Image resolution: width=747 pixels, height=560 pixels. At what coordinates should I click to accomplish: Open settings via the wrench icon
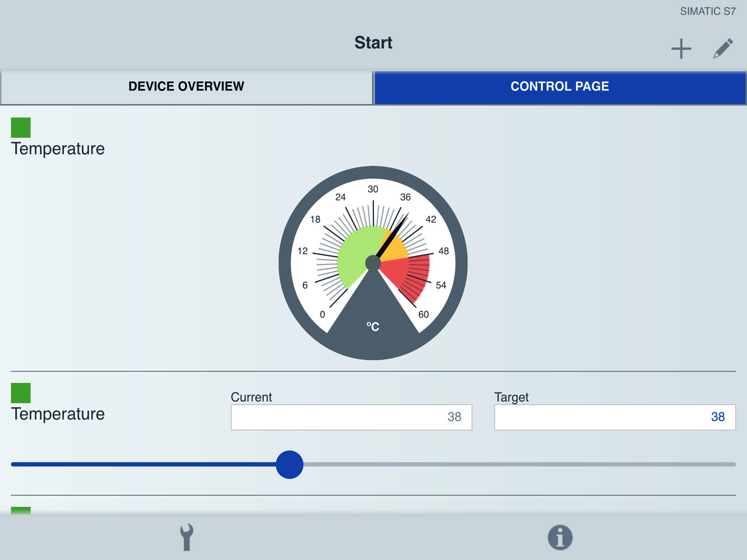186,537
